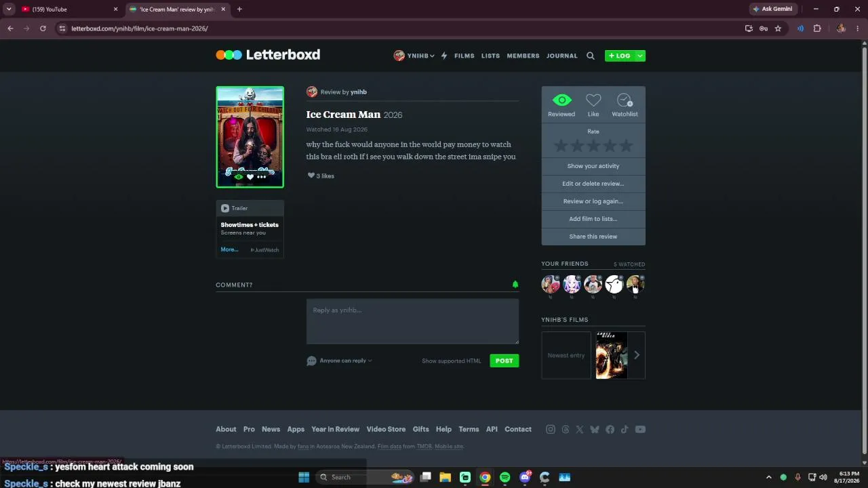Open Letterboxd YouTube channel from footer

640,429
